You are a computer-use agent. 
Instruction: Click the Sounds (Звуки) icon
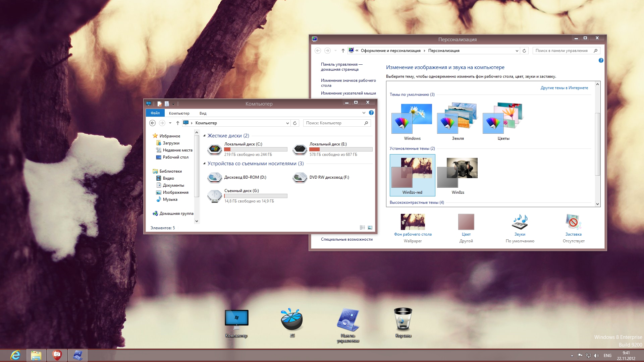coord(520,222)
